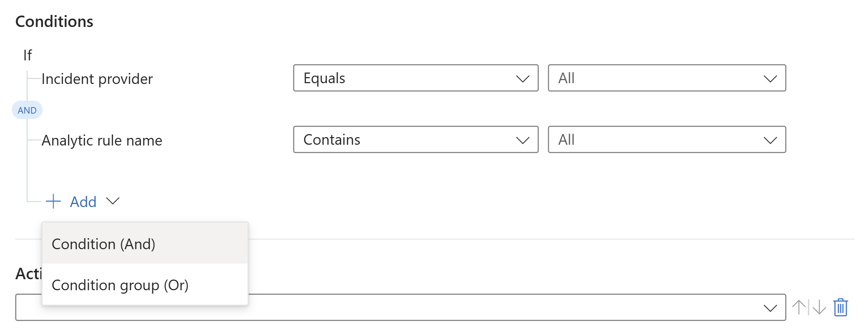Click the "Incident provider" condition label

tap(97, 79)
